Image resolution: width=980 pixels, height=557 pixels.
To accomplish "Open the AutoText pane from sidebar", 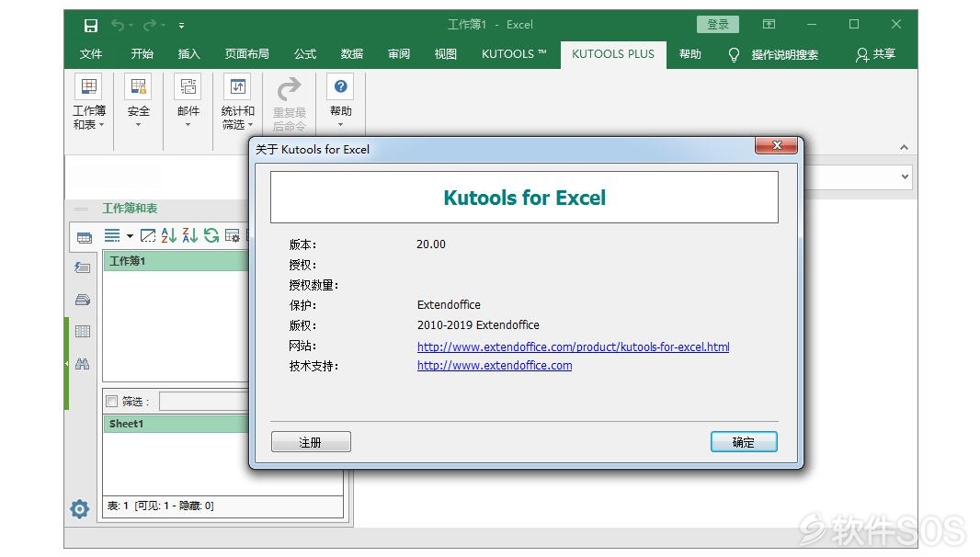I will [x=83, y=267].
